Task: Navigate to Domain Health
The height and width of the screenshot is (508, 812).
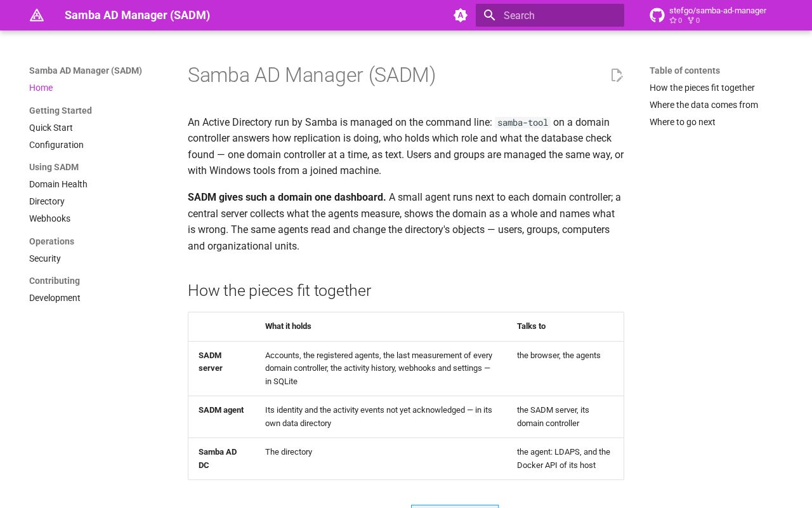Action: click(x=58, y=184)
